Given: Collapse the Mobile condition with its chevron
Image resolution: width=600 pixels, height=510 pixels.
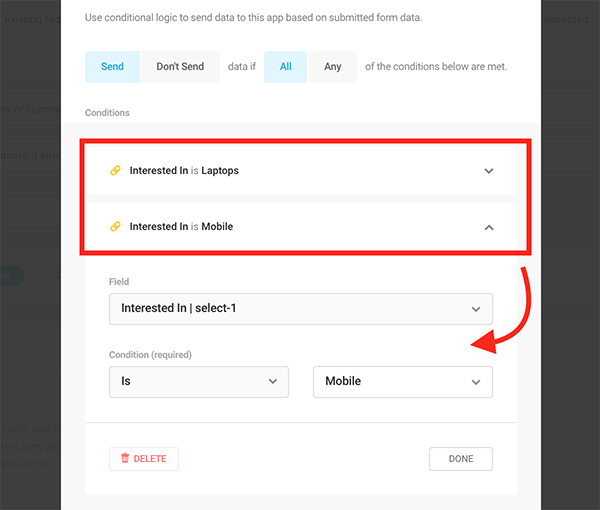Looking at the screenshot, I should 489,227.
